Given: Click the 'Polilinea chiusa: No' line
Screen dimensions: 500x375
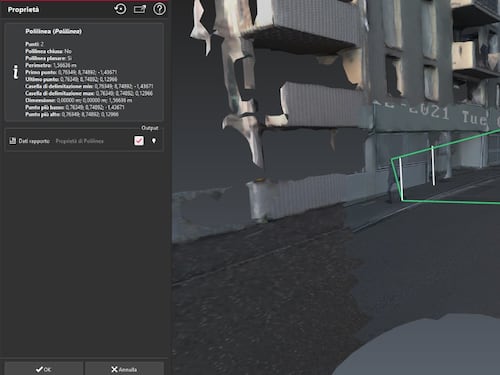Looking at the screenshot, I should click(x=48, y=51).
